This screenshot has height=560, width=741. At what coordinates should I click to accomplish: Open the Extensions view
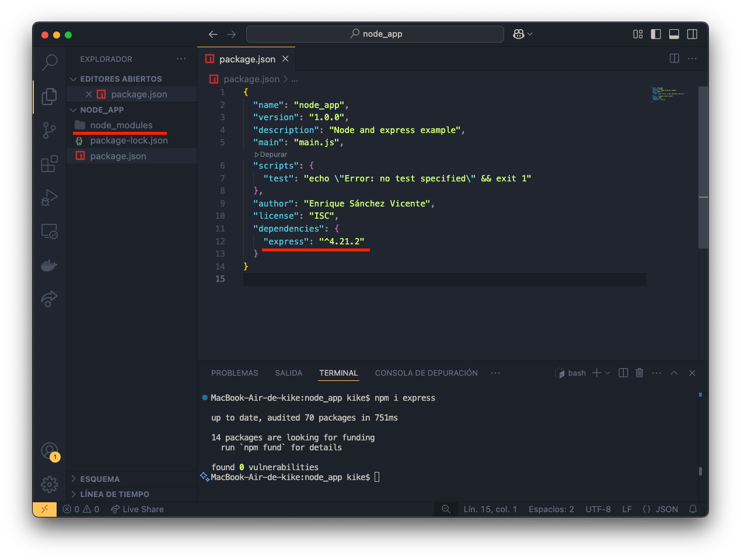[50, 164]
